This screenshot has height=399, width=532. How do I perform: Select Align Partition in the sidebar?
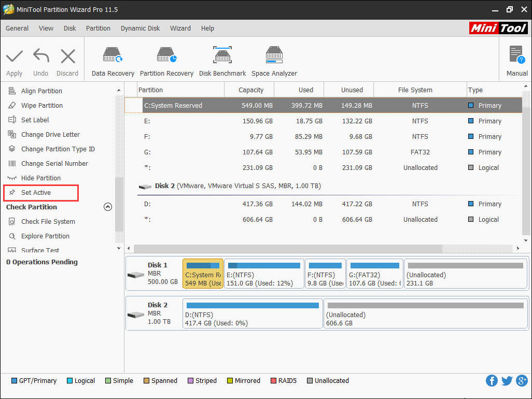click(x=41, y=91)
